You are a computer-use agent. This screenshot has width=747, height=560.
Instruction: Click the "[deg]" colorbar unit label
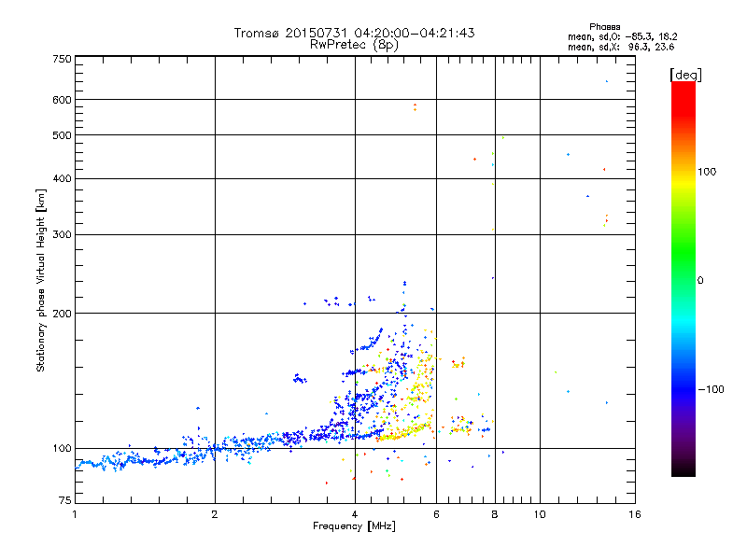[685, 76]
